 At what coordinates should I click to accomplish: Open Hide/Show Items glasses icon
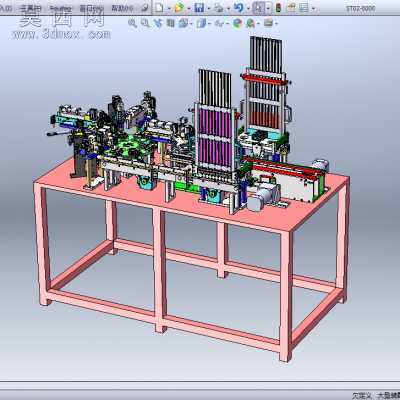coord(219,23)
